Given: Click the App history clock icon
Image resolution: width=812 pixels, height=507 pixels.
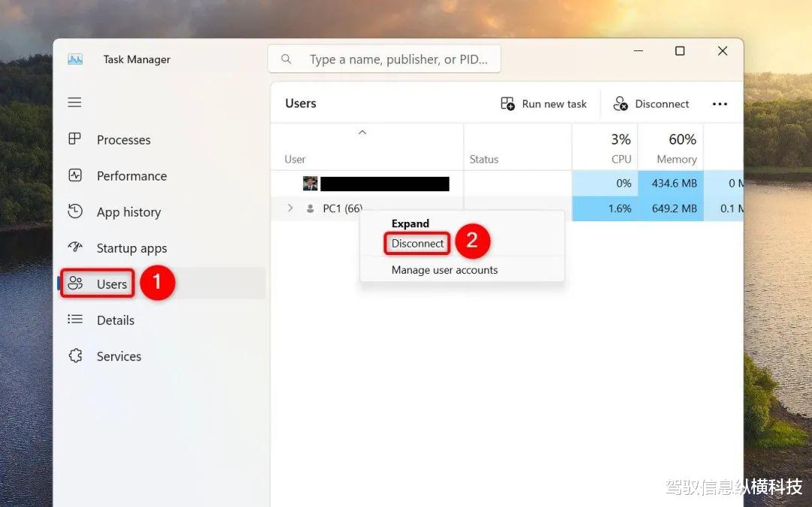Looking at the screenshot, I should pos(75,211).
